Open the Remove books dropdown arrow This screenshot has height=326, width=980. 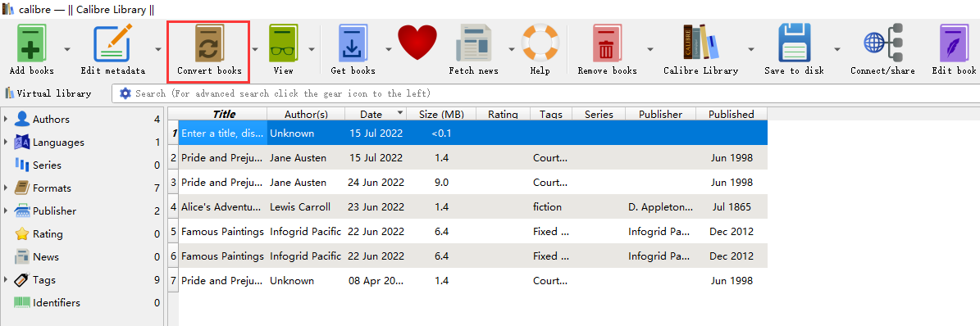[x=650, y=48]
